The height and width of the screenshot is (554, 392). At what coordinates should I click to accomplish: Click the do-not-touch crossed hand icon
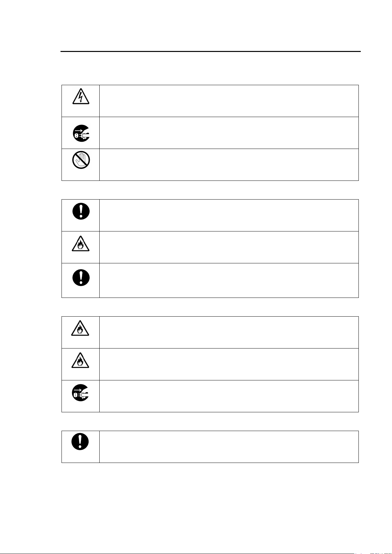(81, 160)
